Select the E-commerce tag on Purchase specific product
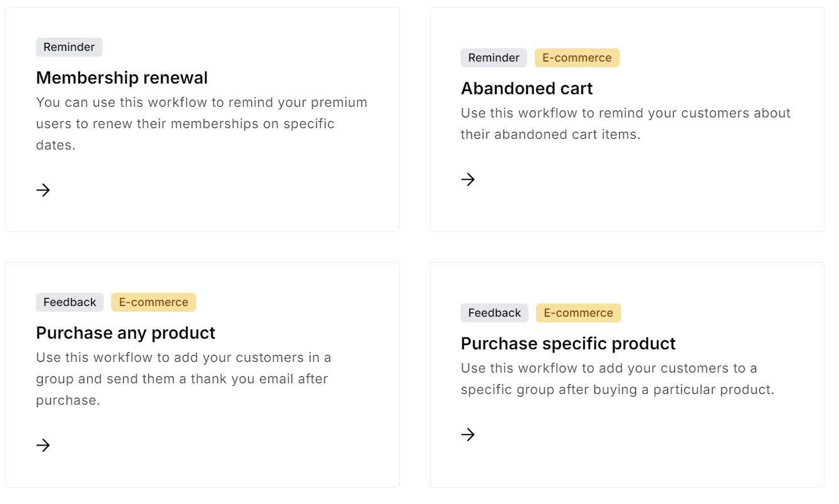Screen dimensions: 839x504 pyautogui.click(x=578, y=312)
